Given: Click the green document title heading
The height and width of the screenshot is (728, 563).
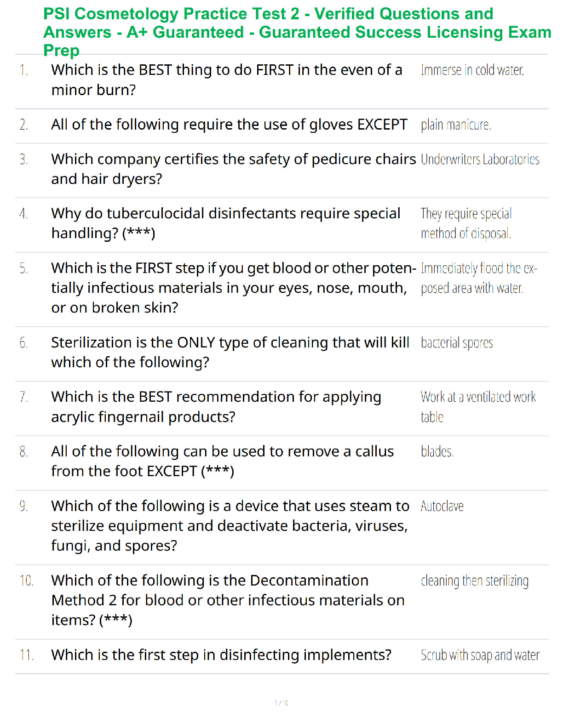Looking at the screenshot, I should pyautogui.click(x=297, y=32).
